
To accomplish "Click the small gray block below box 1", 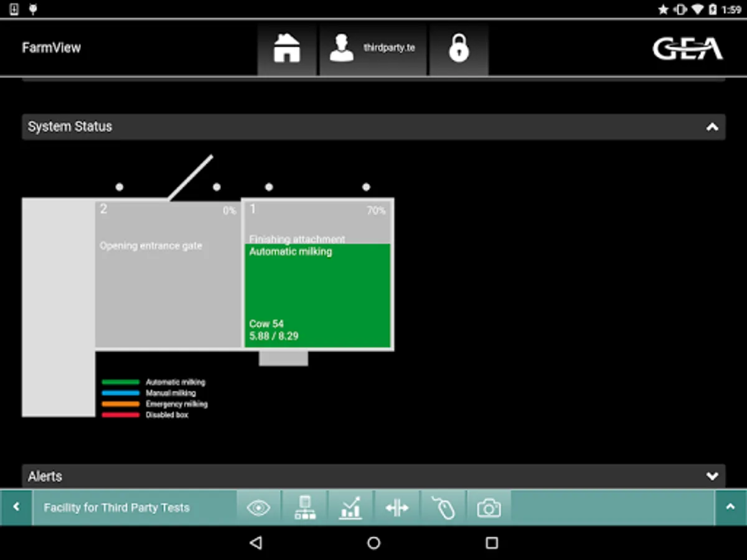I will click(x=283, y=358).
